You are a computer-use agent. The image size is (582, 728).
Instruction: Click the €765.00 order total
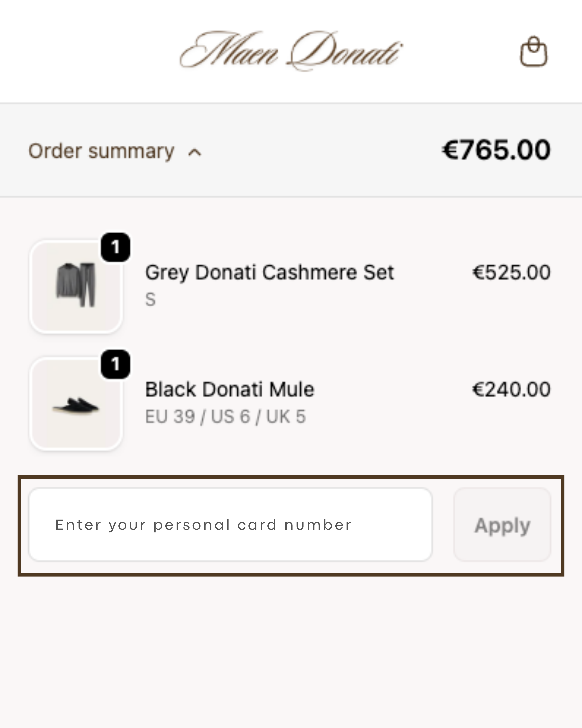click(496, 150)
